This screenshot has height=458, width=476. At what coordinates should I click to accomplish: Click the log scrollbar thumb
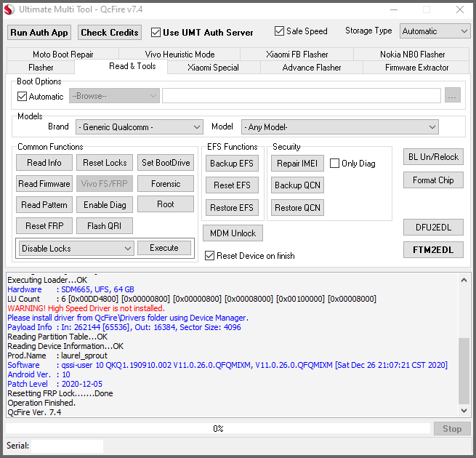click(464, 371)
